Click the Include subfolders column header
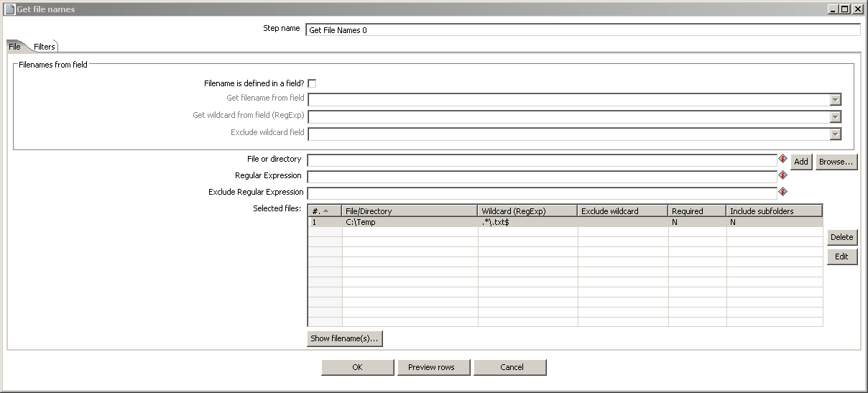Viewport: 868px width, 393px height. click(775, 211)
